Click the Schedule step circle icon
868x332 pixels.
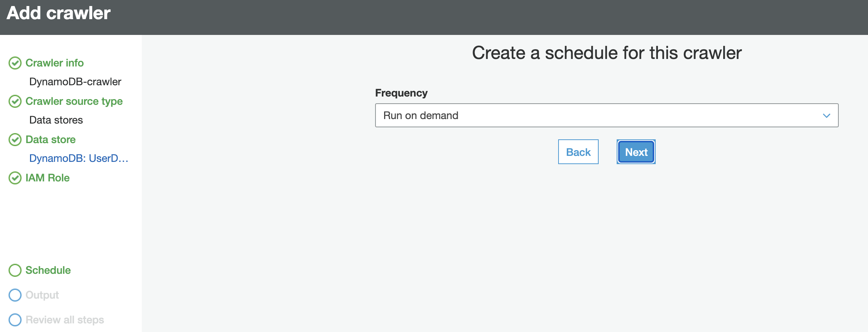click(15, 270)
